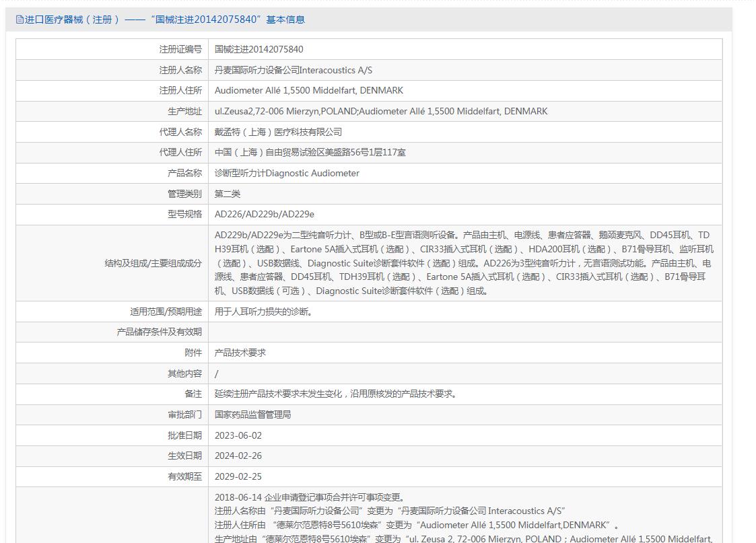Click the line 注册人名称由 “丹麦国际听力设备公司” 变更为
The height and width of the screenshot is (543, 756).
pyautogui.click(x=390, y=511)
